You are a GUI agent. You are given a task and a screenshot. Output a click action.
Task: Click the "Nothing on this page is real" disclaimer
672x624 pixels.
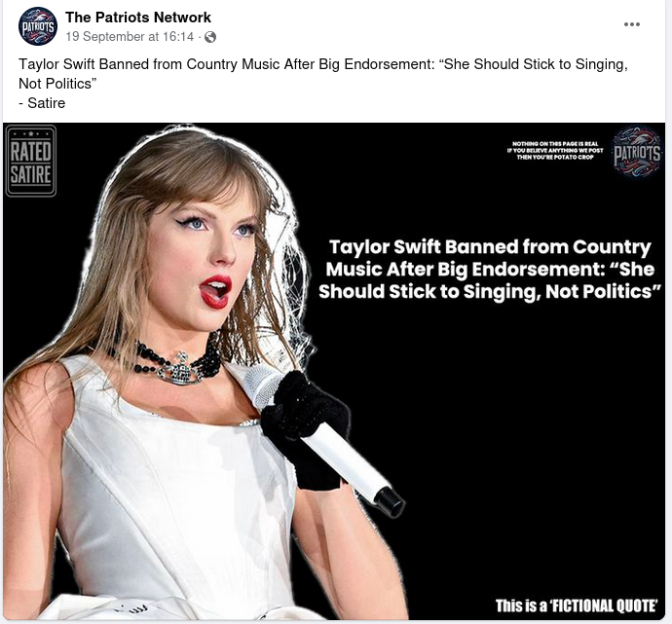pos(555,150)
